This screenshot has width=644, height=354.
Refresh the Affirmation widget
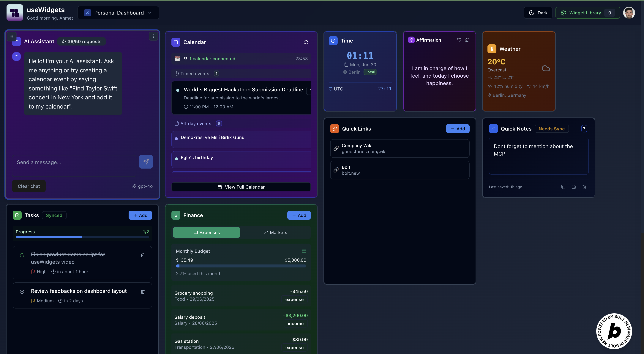467,40
